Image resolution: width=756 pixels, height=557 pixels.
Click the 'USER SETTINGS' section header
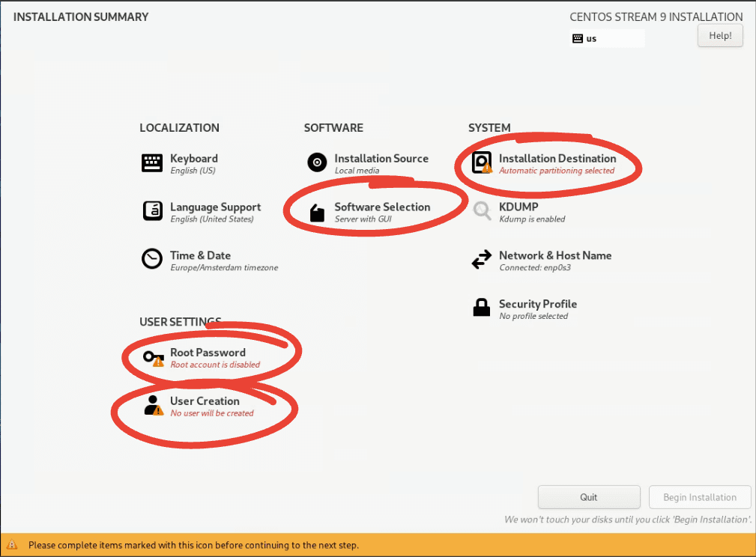[x=181, y=322]
